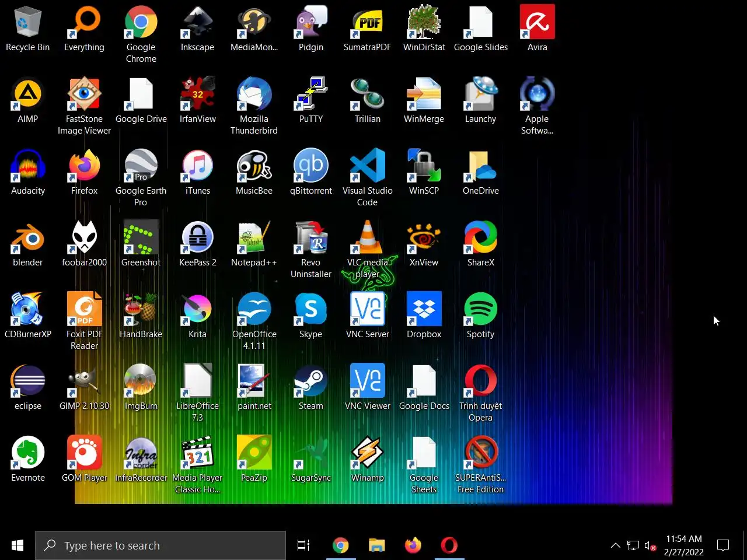747x560 pixels.
Task: Select the MusicBee shortcut
Action: click(x=254, y=166)
